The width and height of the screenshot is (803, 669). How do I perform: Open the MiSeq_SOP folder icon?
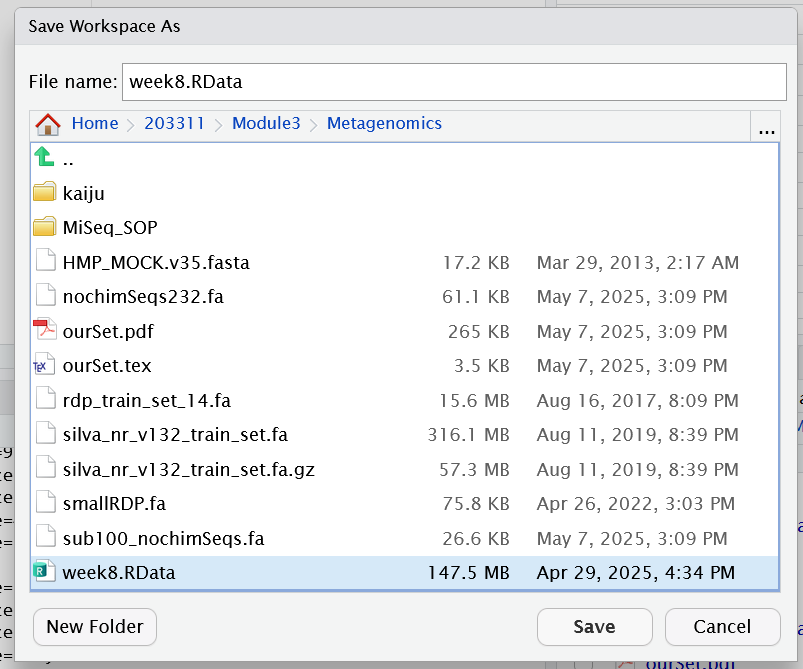[x=45, y=226]
